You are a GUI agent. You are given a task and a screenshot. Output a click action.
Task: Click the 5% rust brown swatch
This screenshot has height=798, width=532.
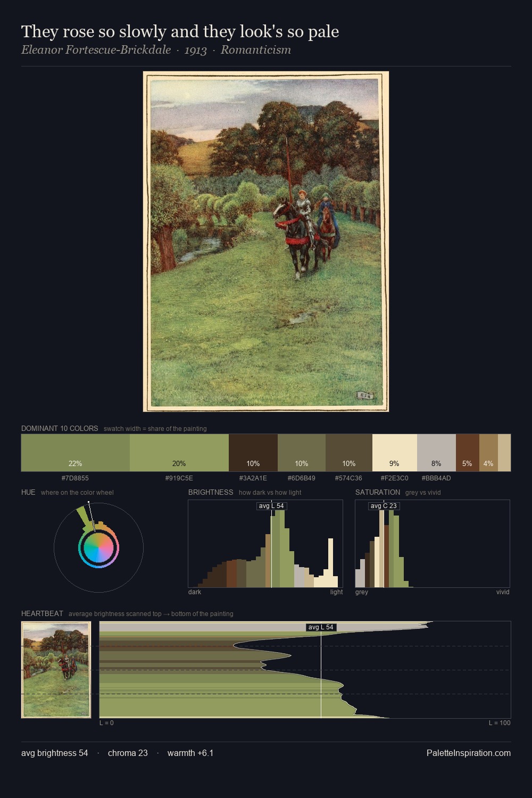(468, 453)
